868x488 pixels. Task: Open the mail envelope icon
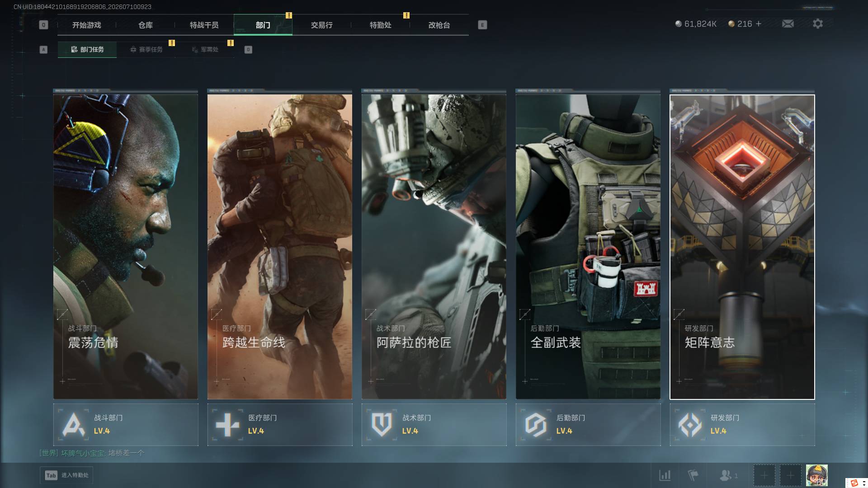[788, 23]
